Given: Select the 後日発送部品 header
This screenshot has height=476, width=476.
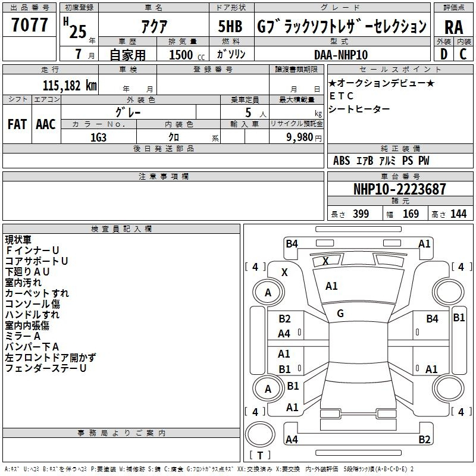Looking at the screenshot, I should [x=163, y=148].
